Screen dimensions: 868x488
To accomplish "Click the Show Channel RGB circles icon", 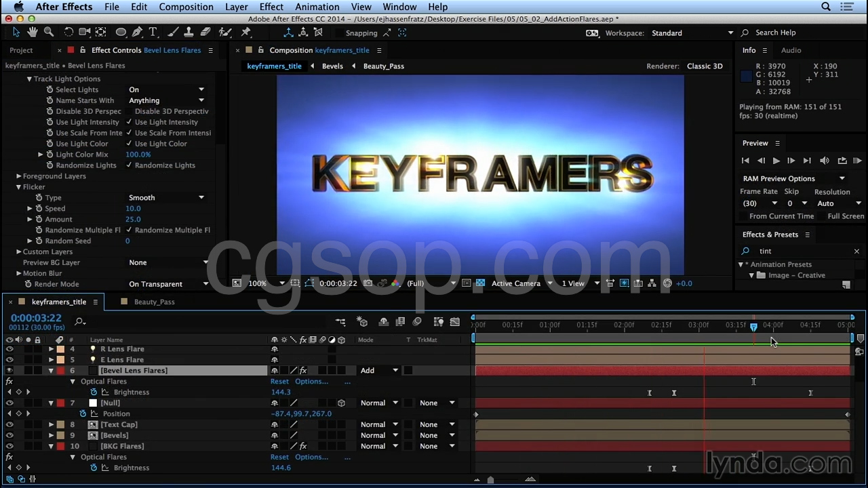I will (x=395, y=283).
